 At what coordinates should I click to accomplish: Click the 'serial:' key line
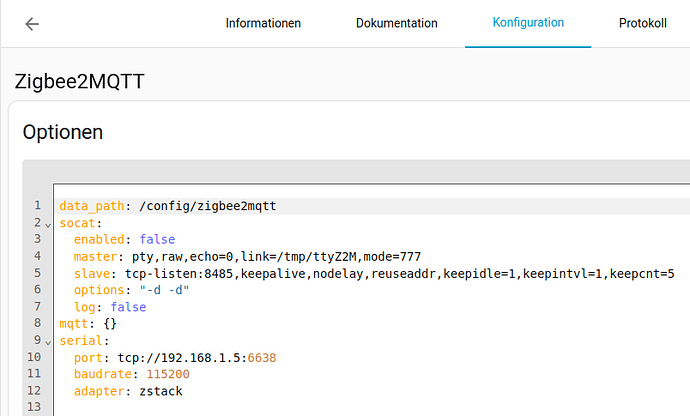84,341
